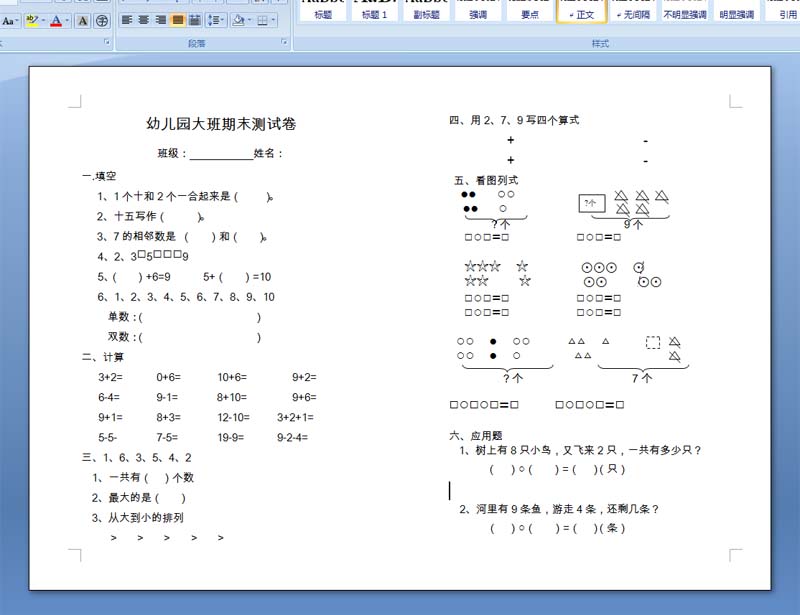The image size is (800, 615).
Task: Click the equation 12-10= in document
Action: pos(234,417)
